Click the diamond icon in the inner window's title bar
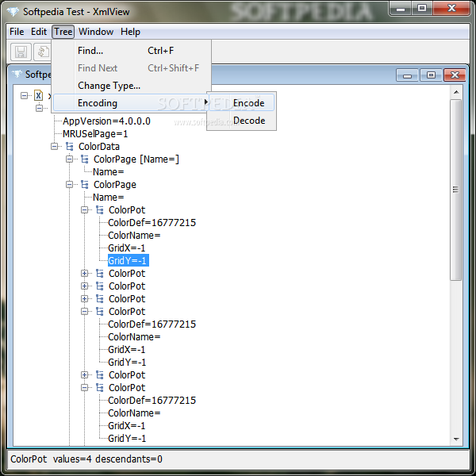 click(x=17, y=74)
